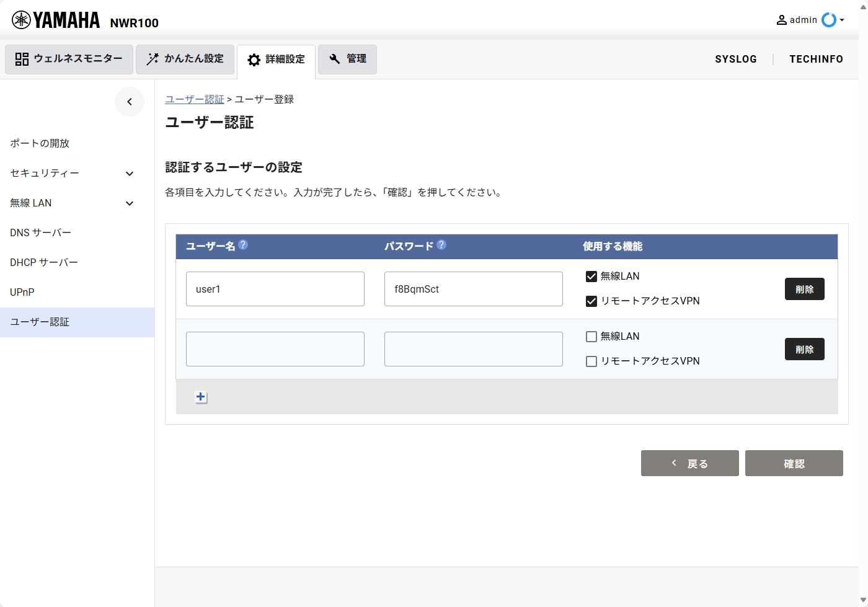Uncheck 無線LAN for user1
868x607 pixels.
591,277
